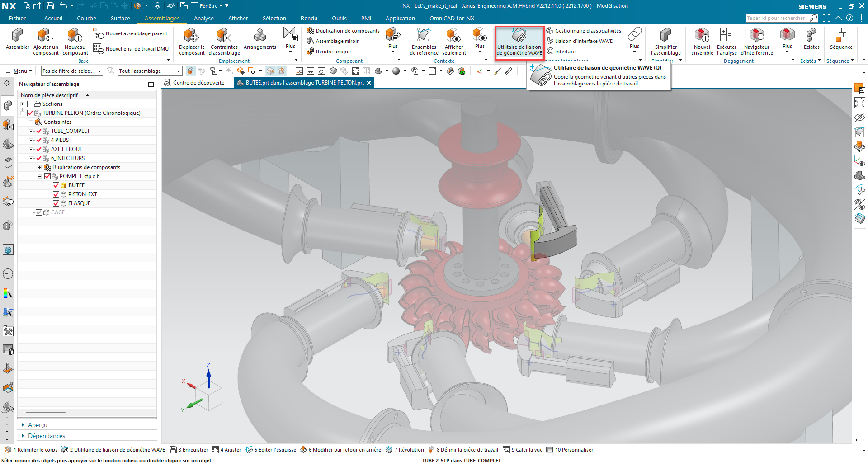
Task: Click 5 Editer l'esquisse shortcut
Action: tap(271, 450)
